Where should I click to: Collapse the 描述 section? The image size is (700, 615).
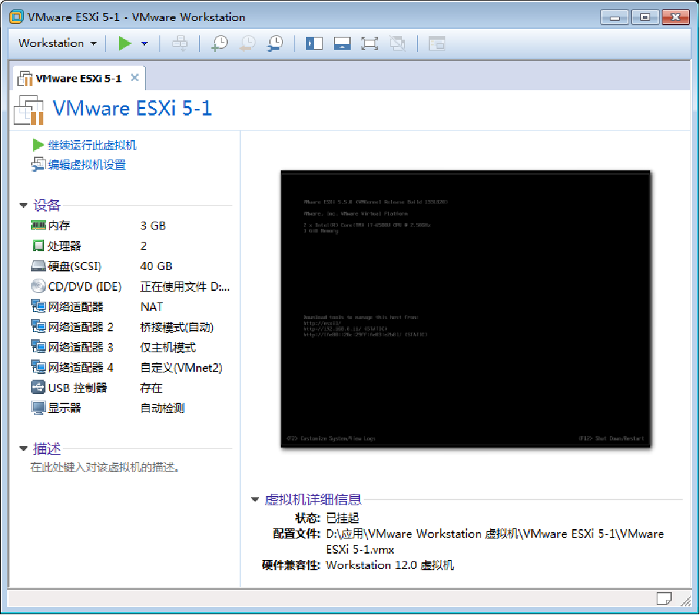pos(23,448)
